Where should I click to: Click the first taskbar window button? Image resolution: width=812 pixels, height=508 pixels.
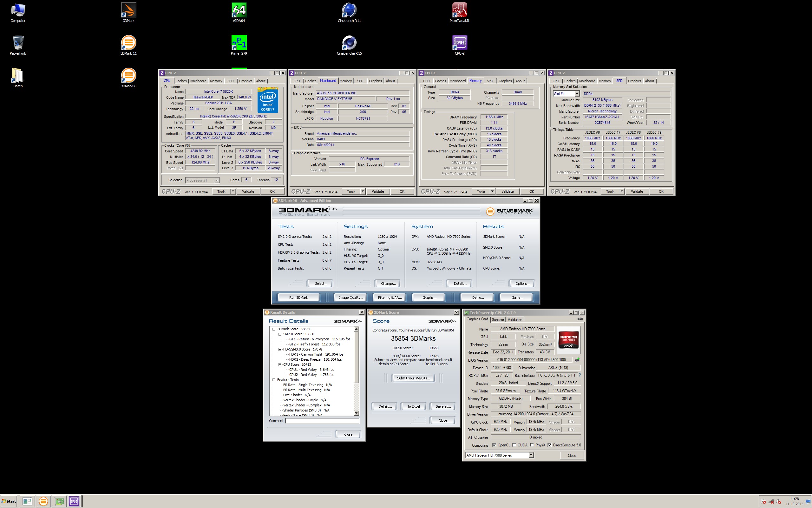point(27,501)
